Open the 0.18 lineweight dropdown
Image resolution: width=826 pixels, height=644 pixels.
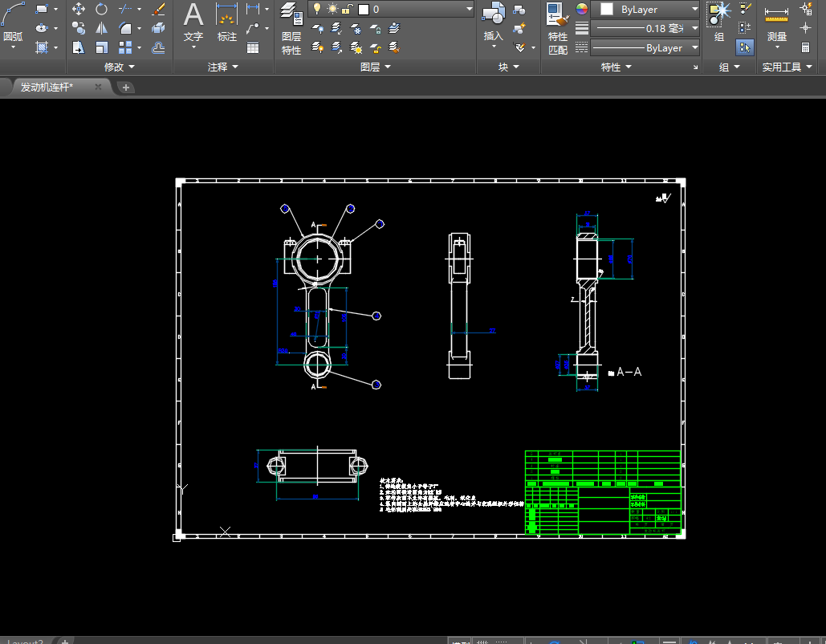point(695,28)
